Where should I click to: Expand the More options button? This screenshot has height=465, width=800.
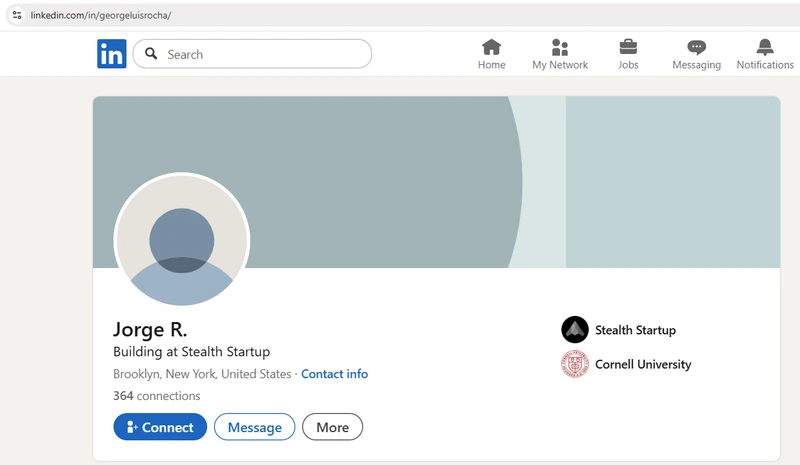click(332, 427)
